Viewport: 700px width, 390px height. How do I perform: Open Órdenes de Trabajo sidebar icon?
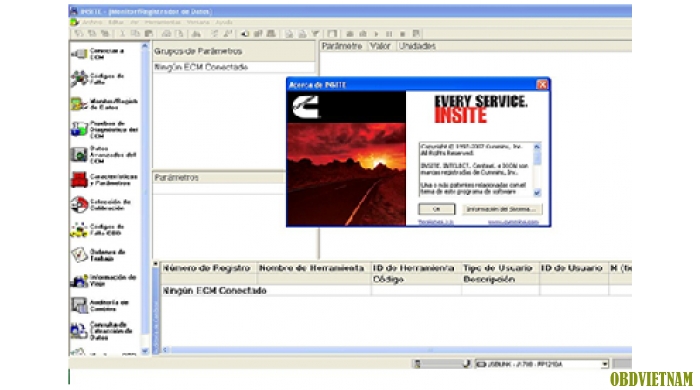(79, 255)
